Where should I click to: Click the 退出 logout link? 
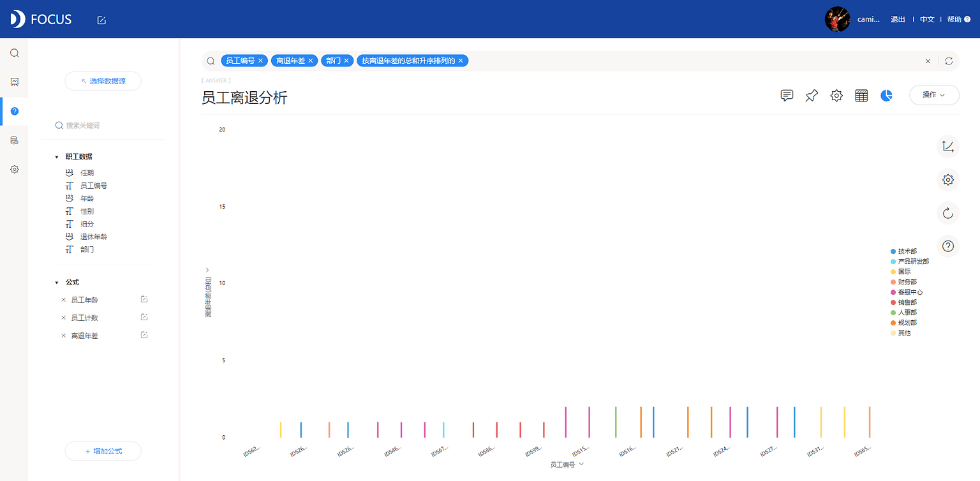[898, 19]
